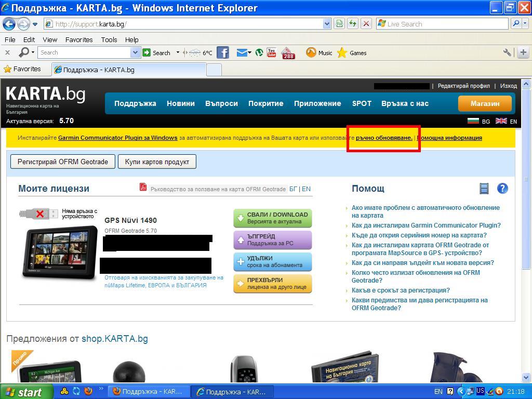Click the СВАЛИ / DOWNLOAD green button
Image resolution: width=532 pixels, height=399 pixels.
[272, 218]
